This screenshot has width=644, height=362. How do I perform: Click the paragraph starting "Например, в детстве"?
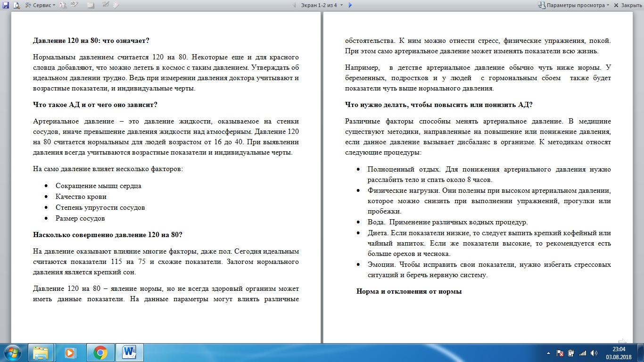pos(478,78)
